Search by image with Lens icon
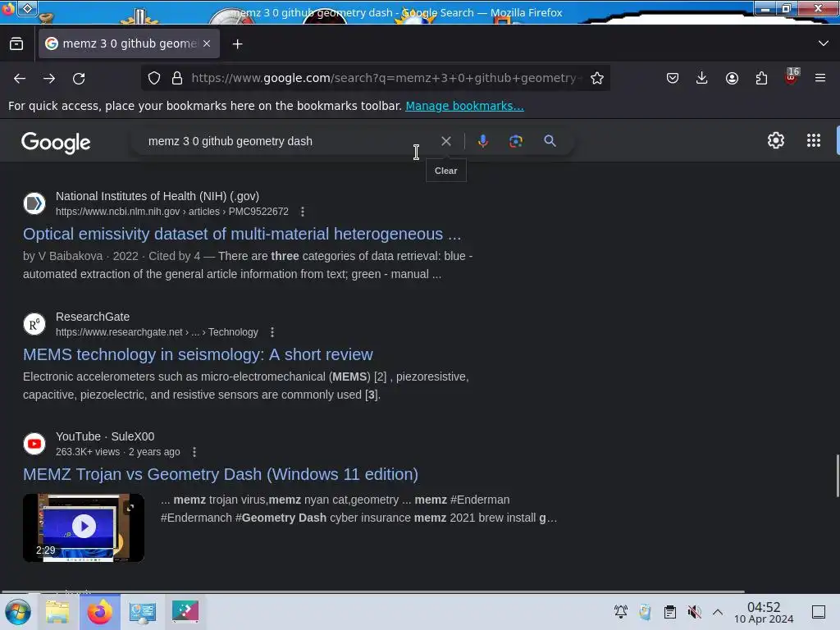 515,141
